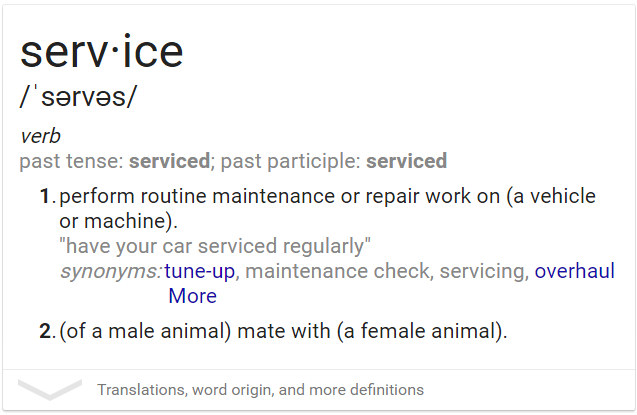Select example sentence have your car serviced regularly
The image size is (637, 415).
(x=215, y=246)
